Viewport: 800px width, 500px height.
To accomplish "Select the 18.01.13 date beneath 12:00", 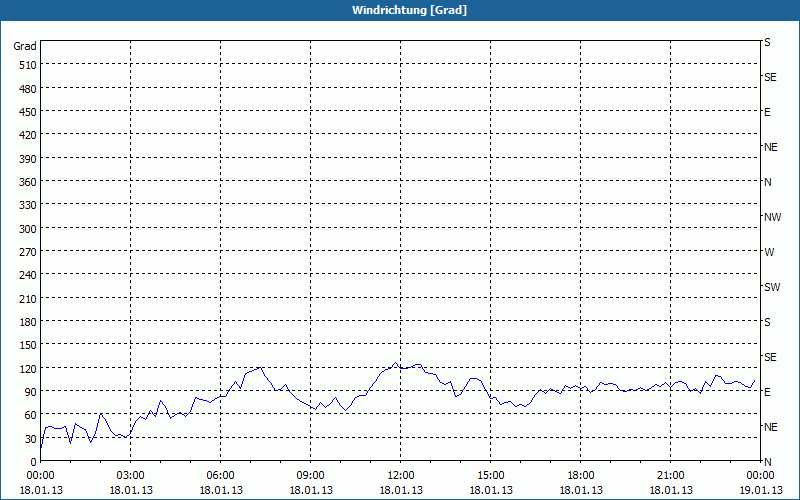I will [401, 490].
